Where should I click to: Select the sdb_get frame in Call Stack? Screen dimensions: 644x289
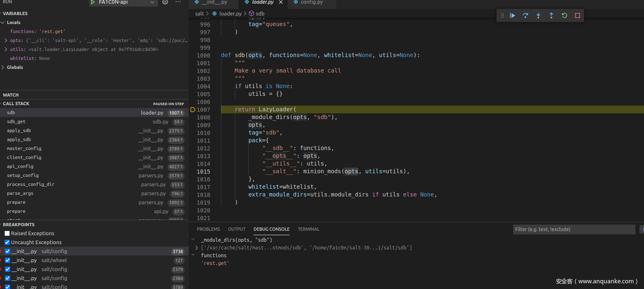(16, 121)
